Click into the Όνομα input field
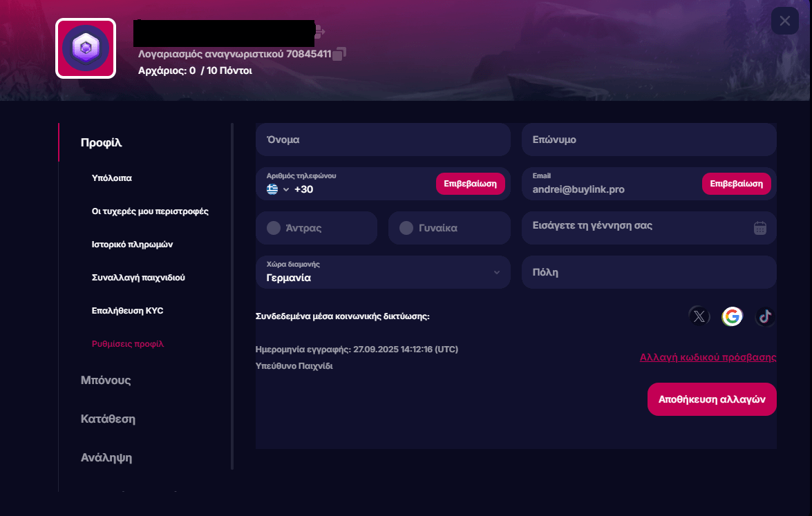The width and height of the screenshot is (812, 516). [x=383, y=140]
